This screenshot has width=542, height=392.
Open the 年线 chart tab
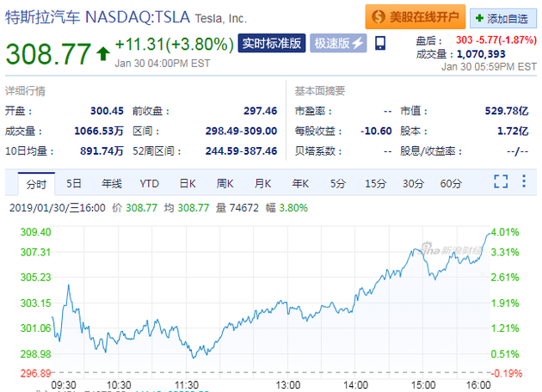pos(112,183)
